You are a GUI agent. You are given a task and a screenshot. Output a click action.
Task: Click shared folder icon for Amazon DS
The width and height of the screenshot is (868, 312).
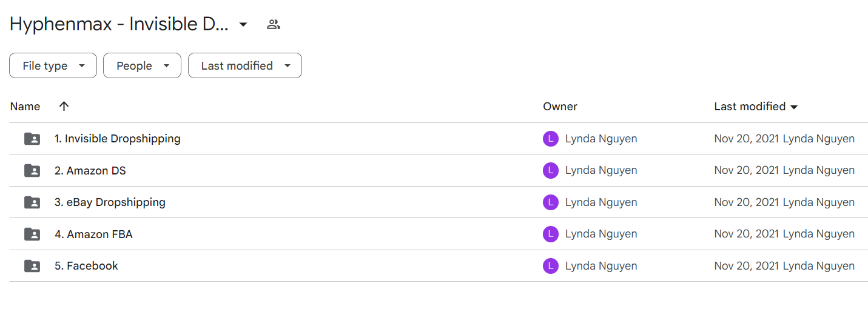pos(32,171)
